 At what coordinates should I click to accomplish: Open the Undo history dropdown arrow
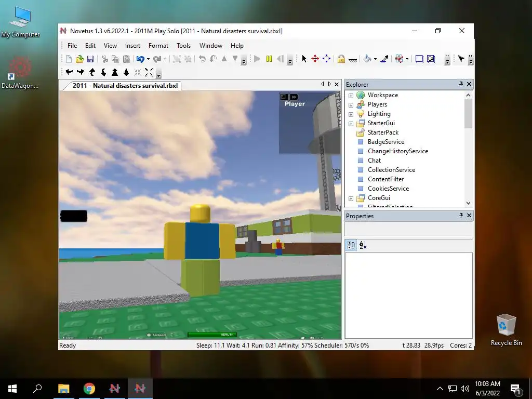pyautogui.click(x=148, y=59)
